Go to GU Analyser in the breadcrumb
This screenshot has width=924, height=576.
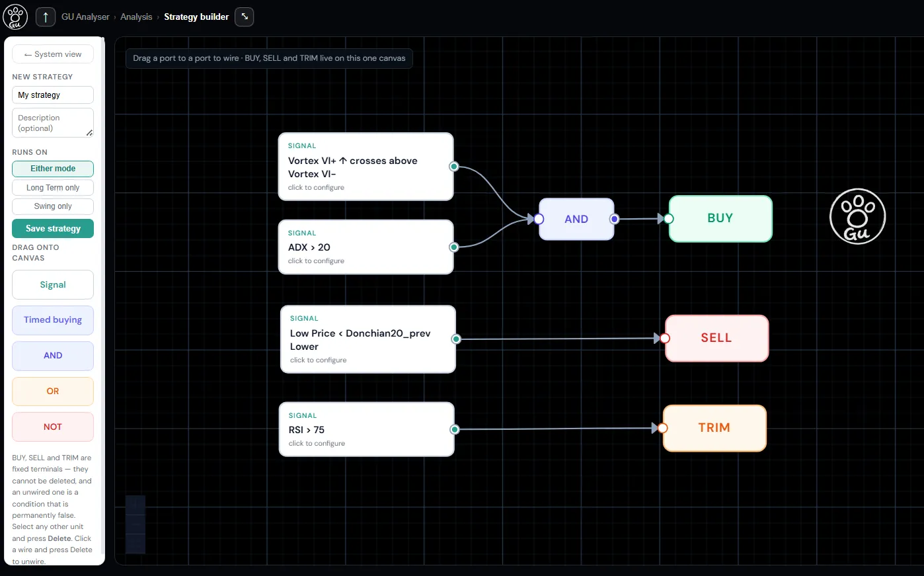[85, 17]
